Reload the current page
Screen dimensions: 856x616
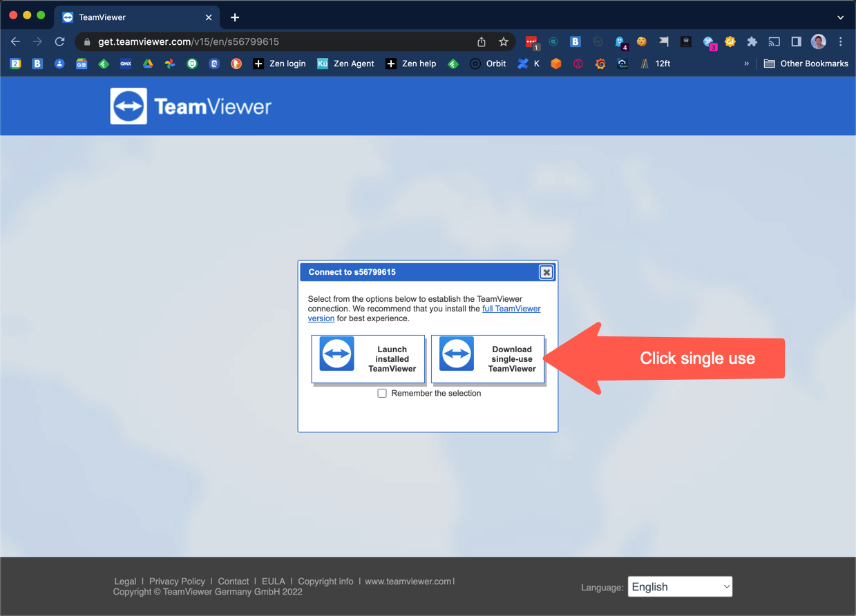[x=60, y=41]
